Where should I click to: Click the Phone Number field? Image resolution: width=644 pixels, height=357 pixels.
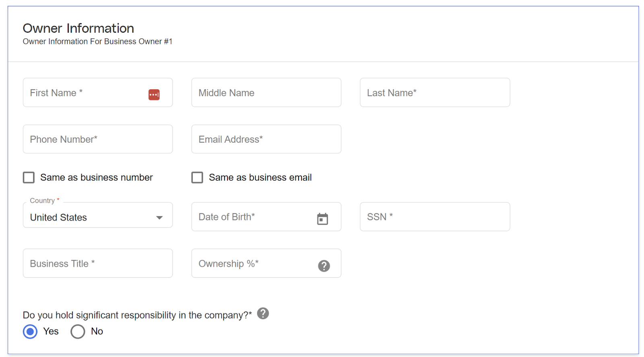pos(98,139)
